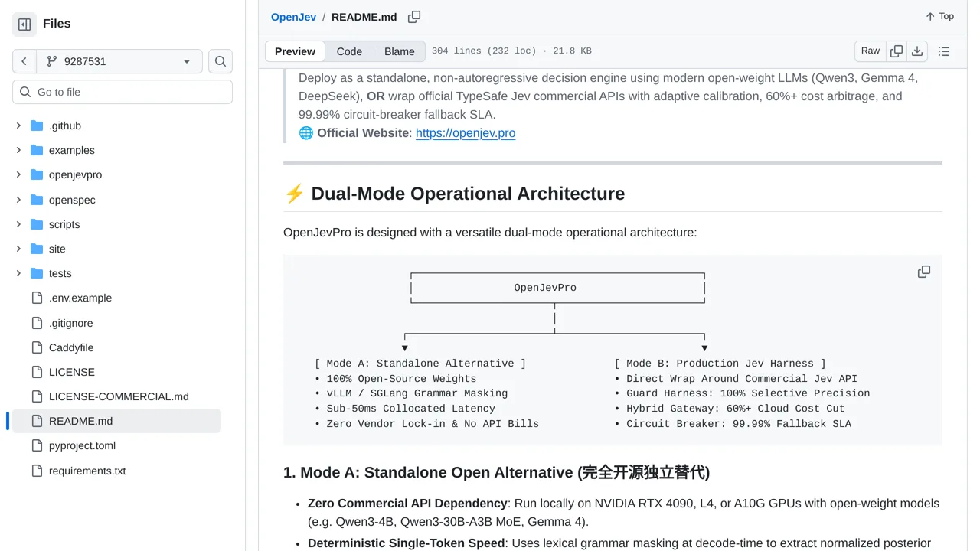Image resolution: width=980 pixels, height=551 pixels.
Task: Expand the examples folder chevron
Action: pyautogui.click(x=18, y=150)
